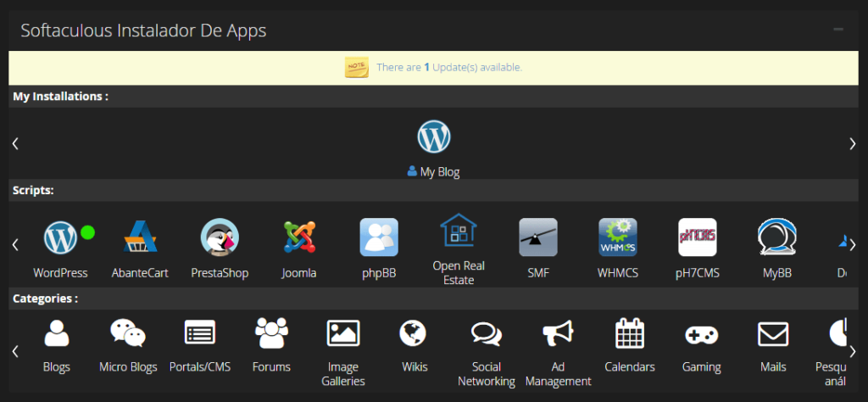Open the WHMCS script icon

pos(618,237)
